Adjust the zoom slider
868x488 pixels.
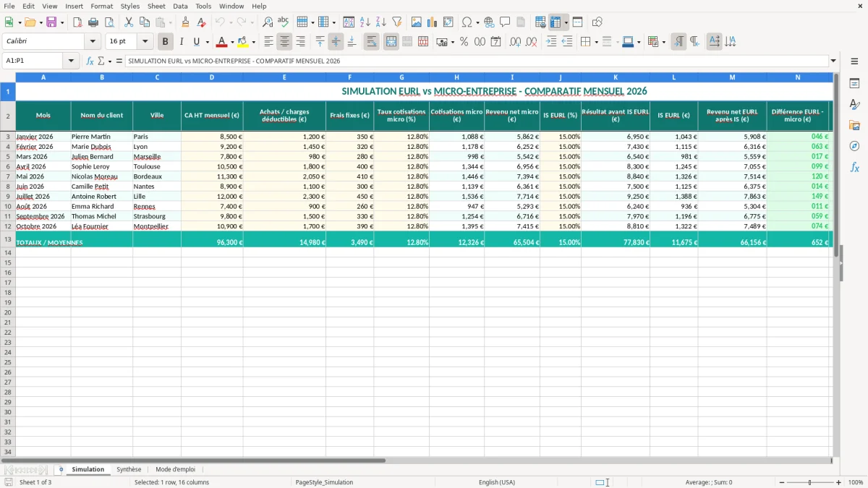[x=810, y=482]
